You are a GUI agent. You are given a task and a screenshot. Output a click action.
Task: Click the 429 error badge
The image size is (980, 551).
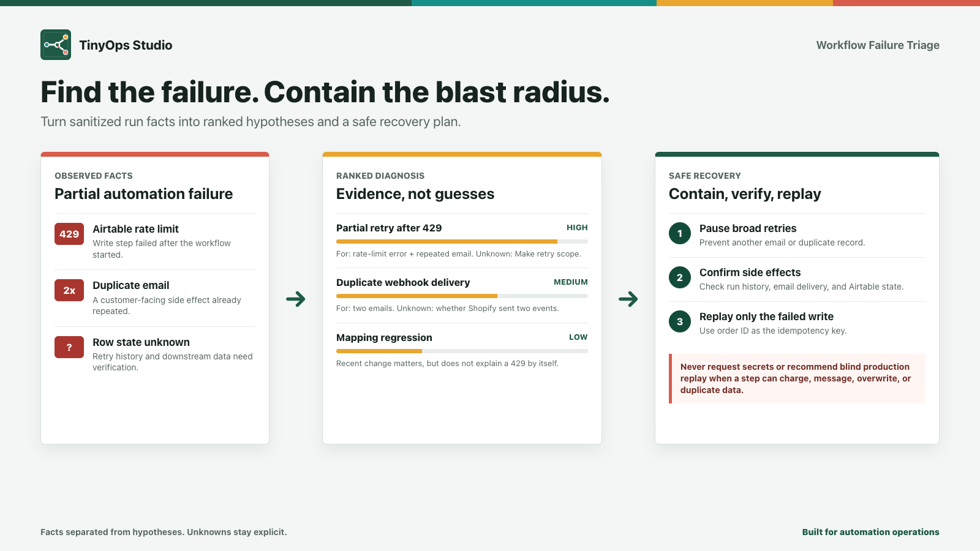69,234
